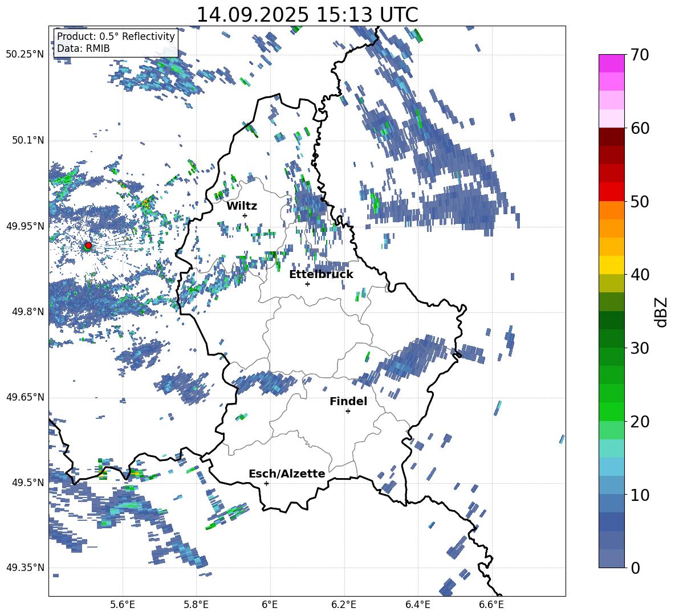Click the Ettelbruck station label
The image size is (675, 616).
(321, 275)
